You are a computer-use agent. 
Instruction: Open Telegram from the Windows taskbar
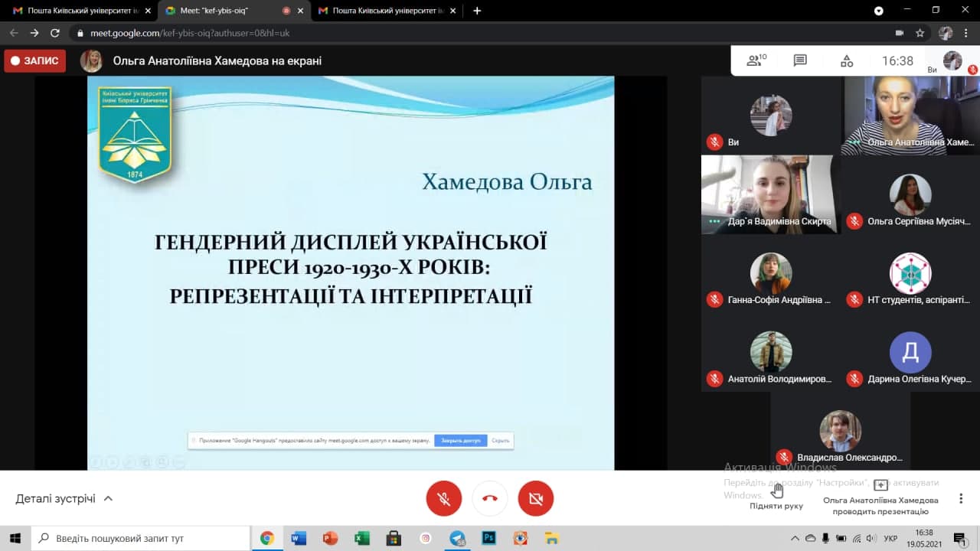click(x=457, y=538)
